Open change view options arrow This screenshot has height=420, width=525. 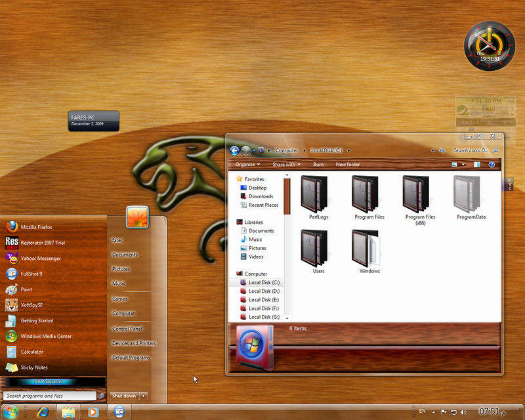463,165
